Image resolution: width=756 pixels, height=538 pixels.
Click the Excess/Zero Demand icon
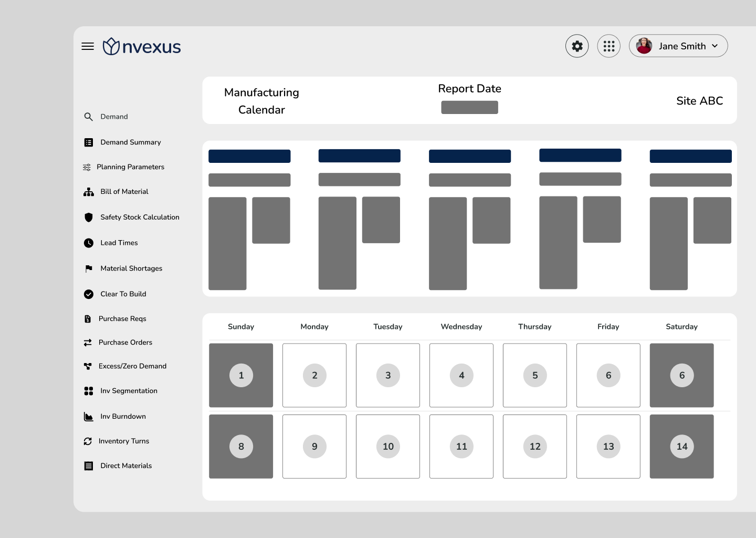88,366
